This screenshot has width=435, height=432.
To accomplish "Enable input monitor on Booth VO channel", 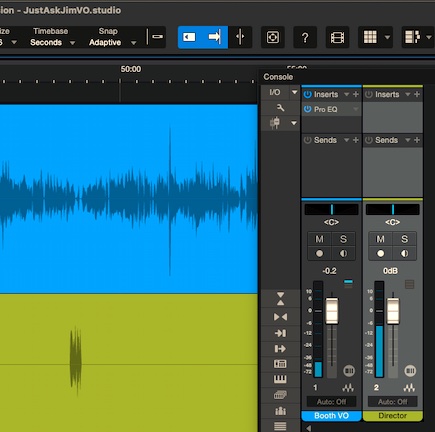I will pyautogui.click(x=343, y=253).
